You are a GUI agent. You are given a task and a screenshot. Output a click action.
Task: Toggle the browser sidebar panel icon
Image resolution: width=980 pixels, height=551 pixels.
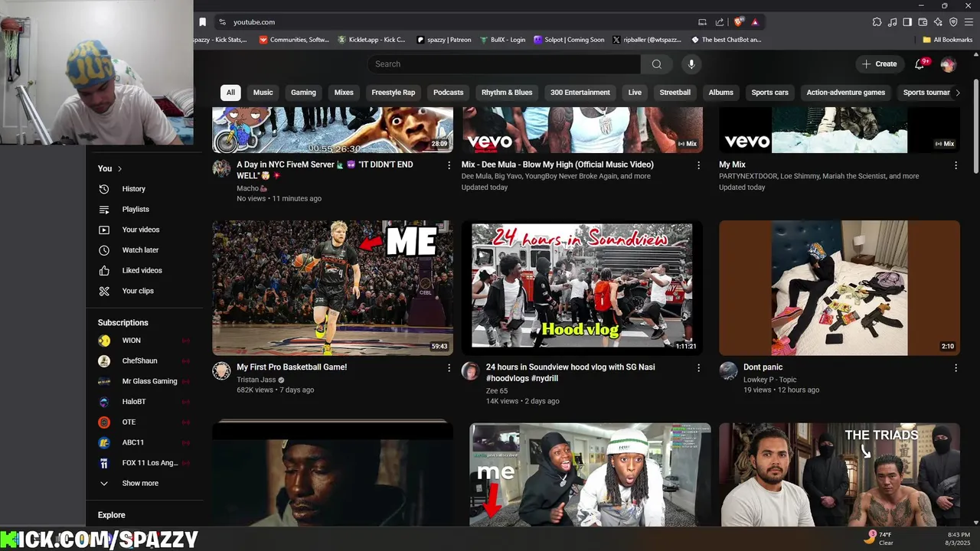point(907,22)
